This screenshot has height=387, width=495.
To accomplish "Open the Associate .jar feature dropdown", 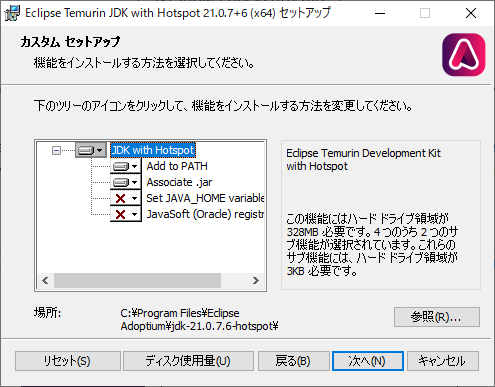I will coord(126,182).
